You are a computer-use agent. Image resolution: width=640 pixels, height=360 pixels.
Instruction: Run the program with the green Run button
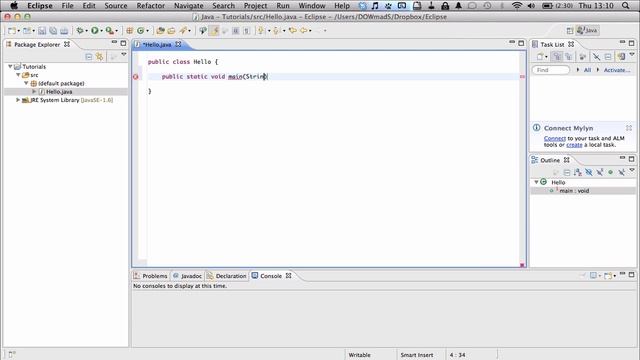[x=95, y=31]
